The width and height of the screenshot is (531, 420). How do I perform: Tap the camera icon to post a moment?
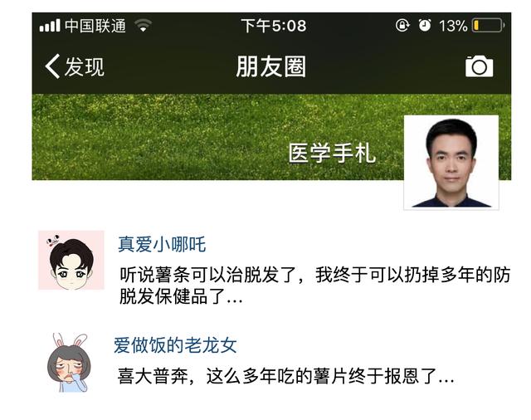pyautogui.click(x=480, y=66)
